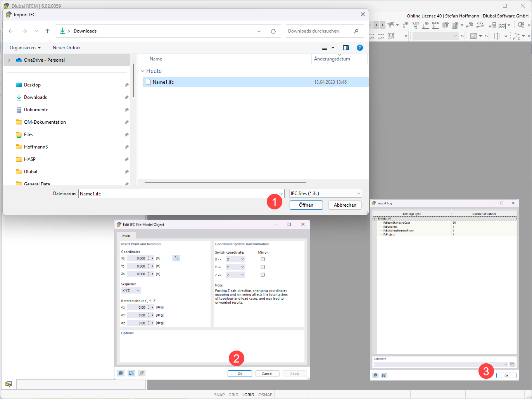Click the Abbrechen button in the Import IFC dialog
This screenshot has height=399, width=532.
click(345, 205)
